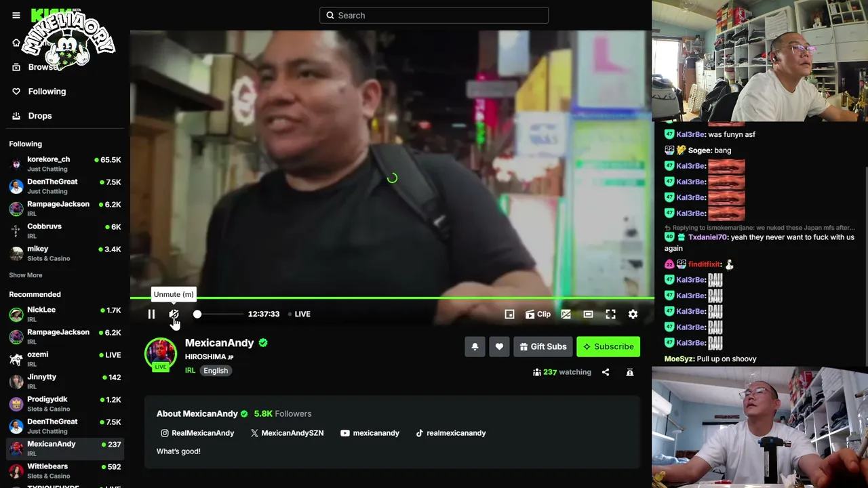Toggle notification bell for MexicanAndy
Image resolution: width=868 pixels, height=488 pixels.
coord(475,346)
